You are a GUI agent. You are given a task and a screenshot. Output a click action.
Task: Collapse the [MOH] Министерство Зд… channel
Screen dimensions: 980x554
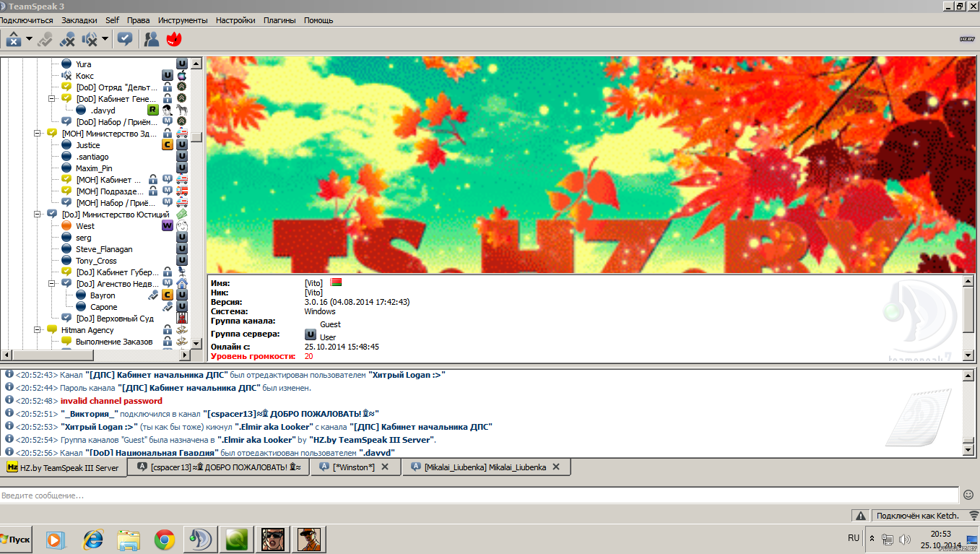pos(38,134)
